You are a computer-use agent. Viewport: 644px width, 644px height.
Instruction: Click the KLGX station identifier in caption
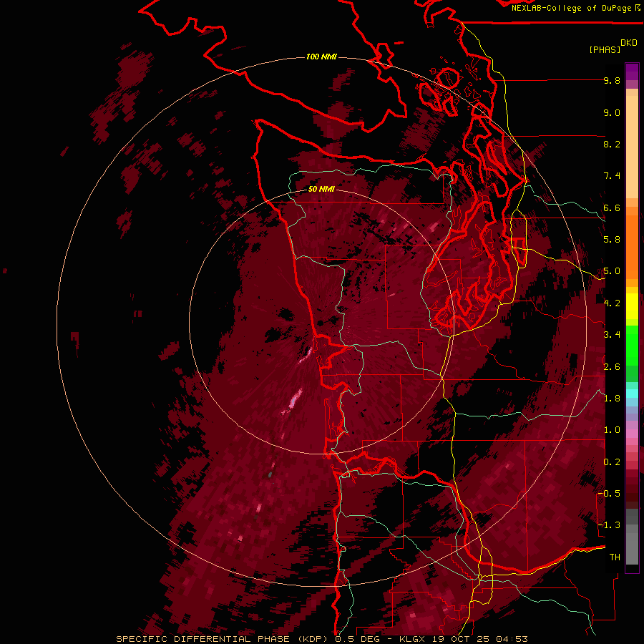(x=414, y=639)
